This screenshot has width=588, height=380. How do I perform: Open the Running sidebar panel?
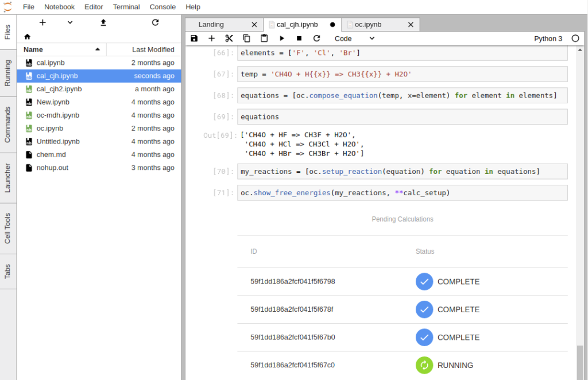[x=8, y=73]
